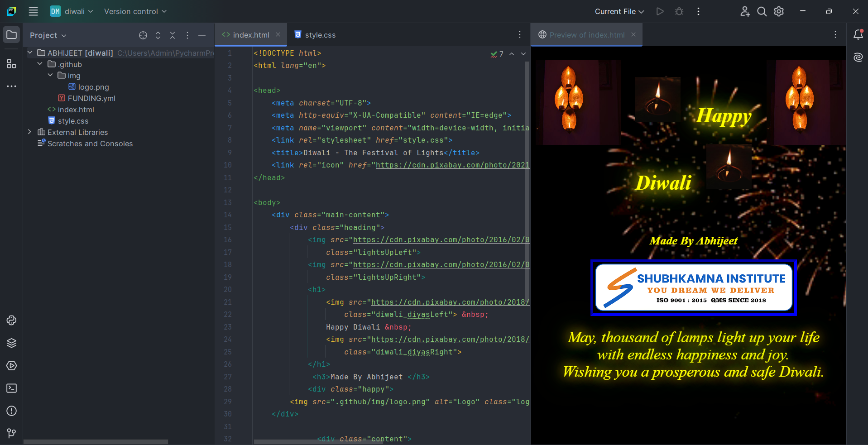Image resolution: width=868 pixels, height=445 pixels.
Task: Collapse the ABHIJEET root folder
Action: (30, 53)
